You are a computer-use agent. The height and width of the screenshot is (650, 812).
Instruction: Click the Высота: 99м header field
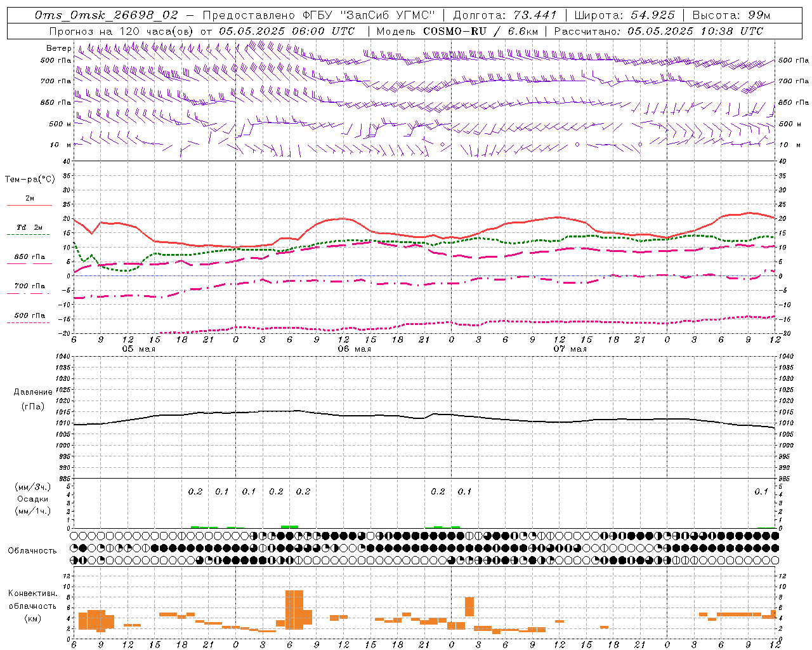731,15
